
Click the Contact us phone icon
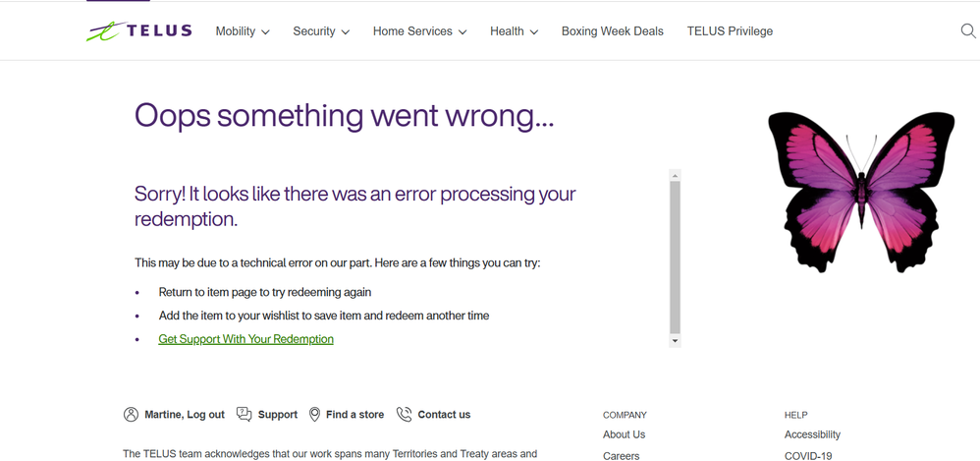tap(404, 415)
